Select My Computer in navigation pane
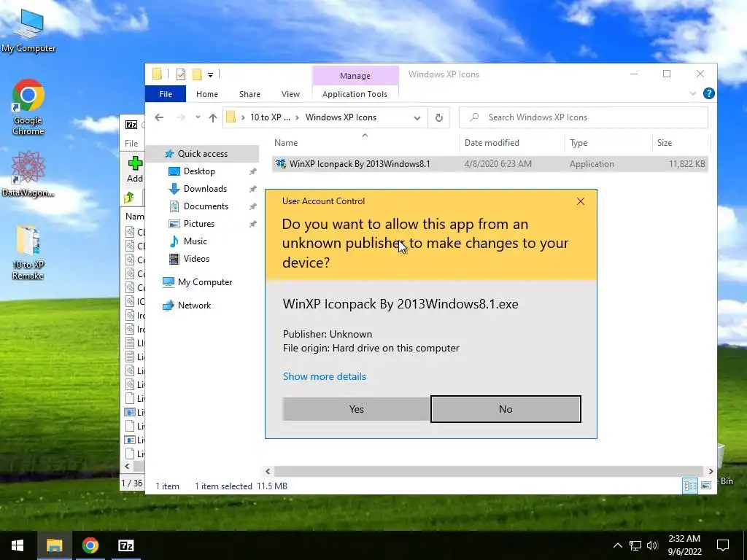The height and width of the screenshot is (560, 747). 205,282
